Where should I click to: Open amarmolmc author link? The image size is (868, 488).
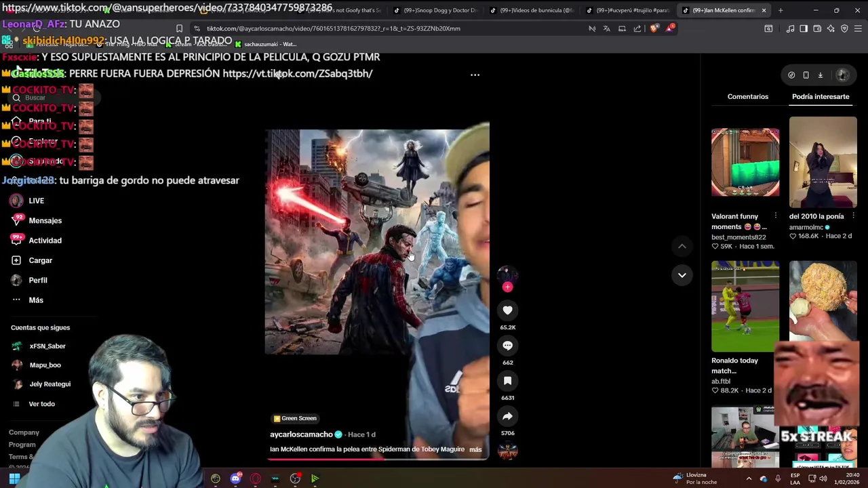(806, 228)
